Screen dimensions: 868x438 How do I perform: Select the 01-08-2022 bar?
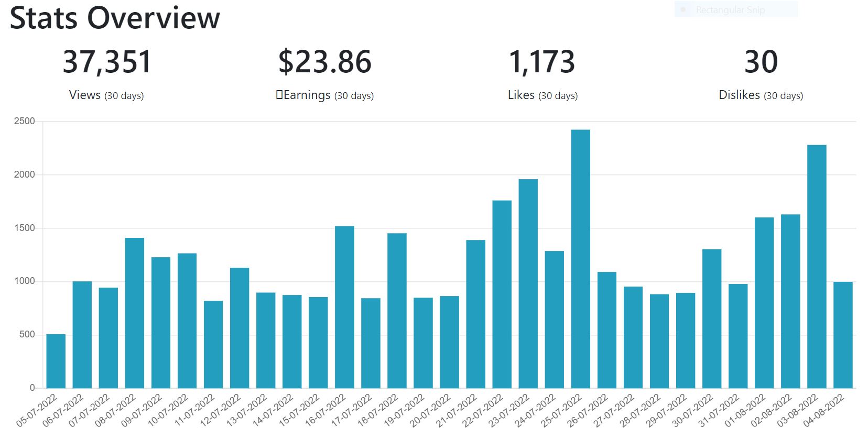[764, 303]
